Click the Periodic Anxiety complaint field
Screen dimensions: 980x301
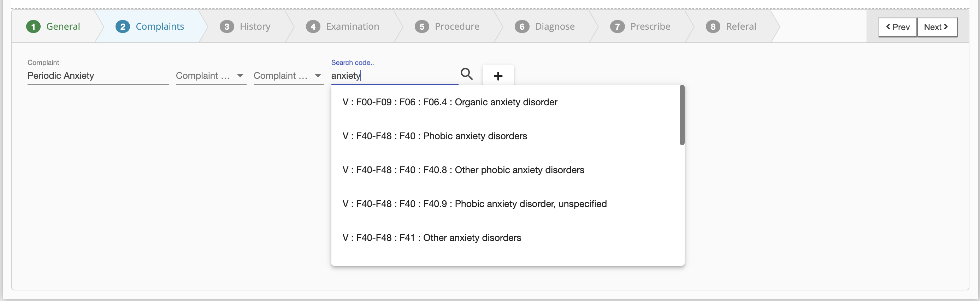(x=98, y=76)
